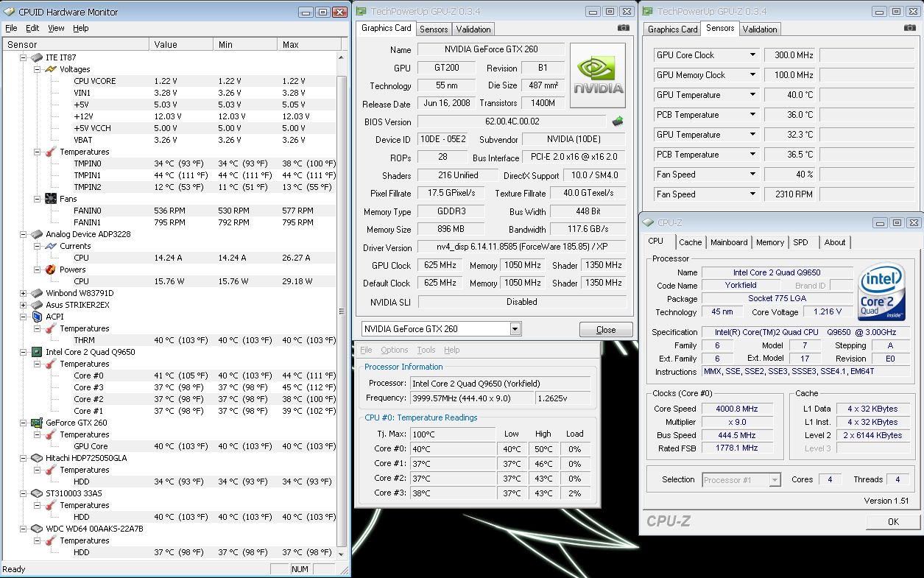This screenshot has height=578, width=924.
Task: Open HWMonitor File menu
Action: (11, 28)
